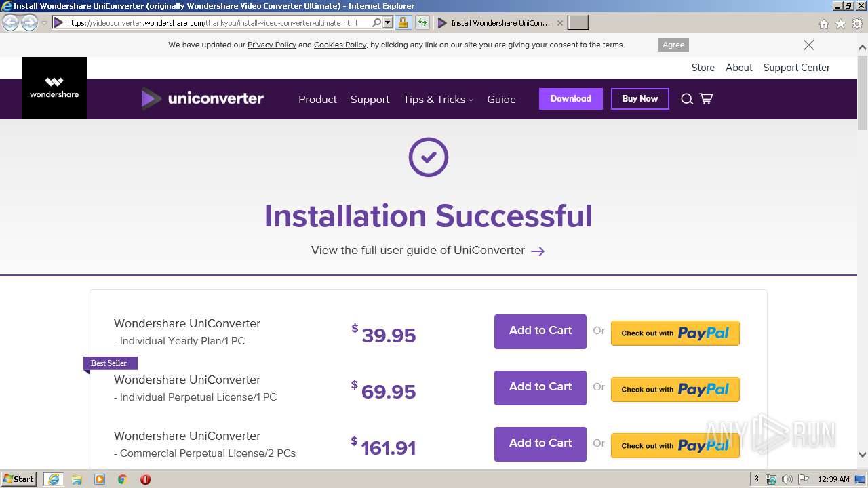Image resolution: width=868 pixels, height=488 pixels.
Task: Open the site search magnifier icon
Action: (x=687, y=99)
